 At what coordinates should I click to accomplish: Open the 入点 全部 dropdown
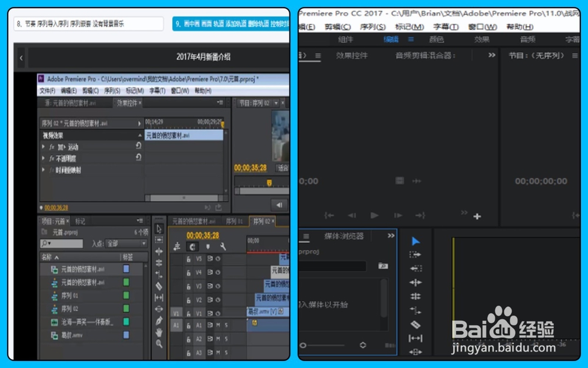pos(126,243)
